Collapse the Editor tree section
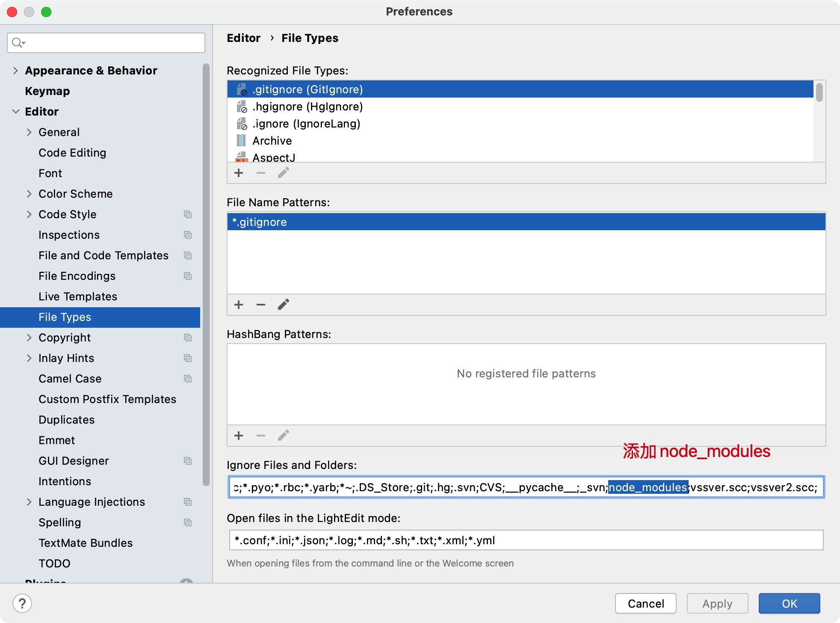The image size is (840, 623). coord(15,112)
